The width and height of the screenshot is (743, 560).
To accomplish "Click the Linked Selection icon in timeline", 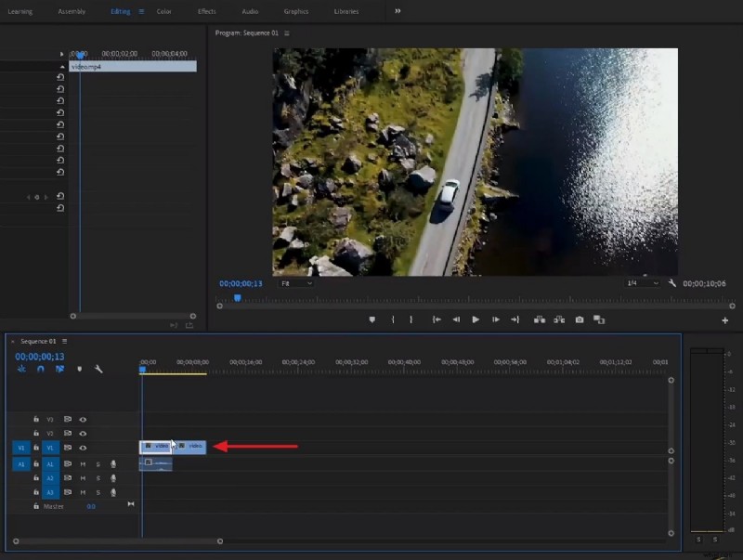I will [59, 370].
